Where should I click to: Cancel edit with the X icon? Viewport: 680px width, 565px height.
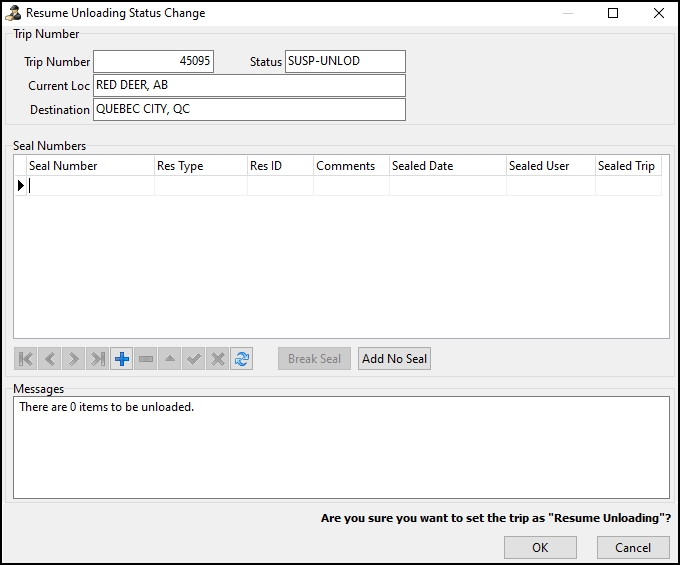[x=218, y=359]
